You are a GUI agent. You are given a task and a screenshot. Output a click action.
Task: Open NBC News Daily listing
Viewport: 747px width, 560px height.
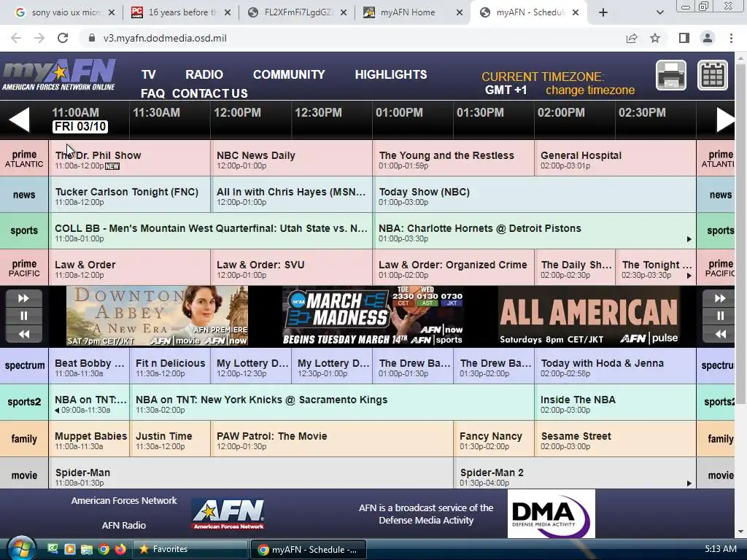pos(292,158)
